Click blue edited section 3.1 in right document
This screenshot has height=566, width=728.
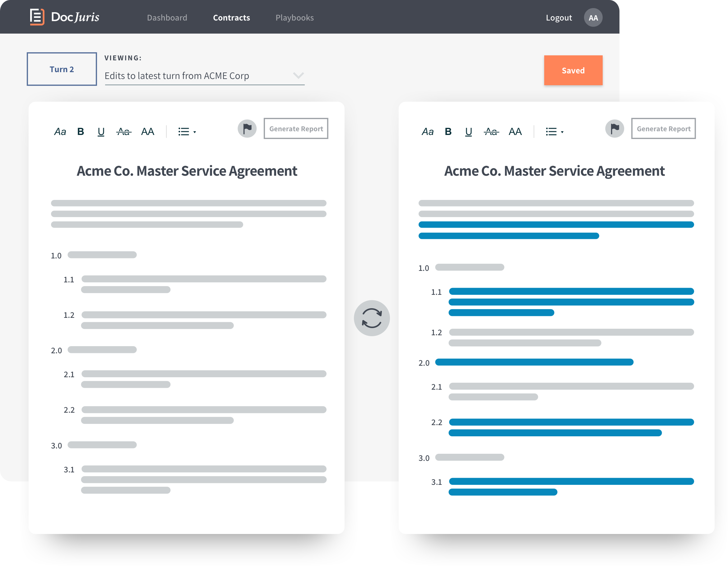point(563,487)
